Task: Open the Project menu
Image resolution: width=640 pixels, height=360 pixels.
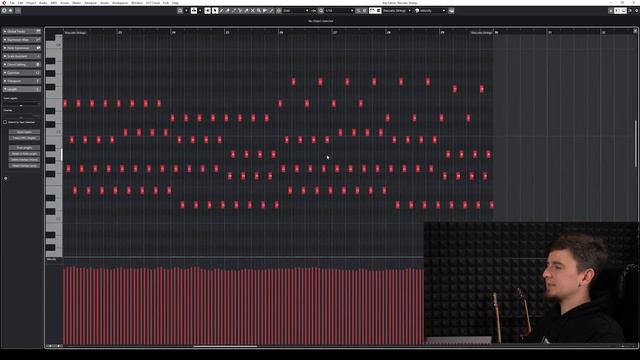Action: tap(31, 3)
